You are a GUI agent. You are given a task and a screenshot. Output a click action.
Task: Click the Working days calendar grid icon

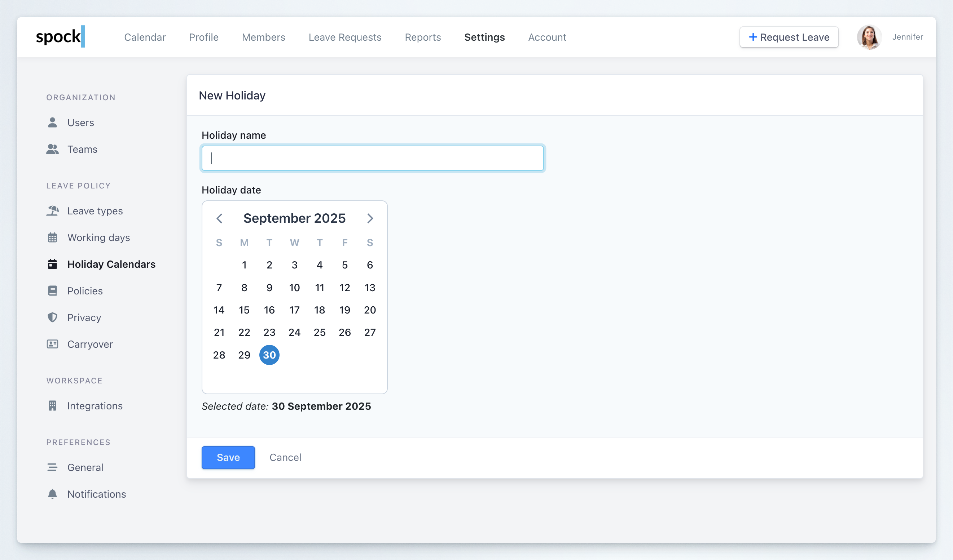(x=53, y=237)
